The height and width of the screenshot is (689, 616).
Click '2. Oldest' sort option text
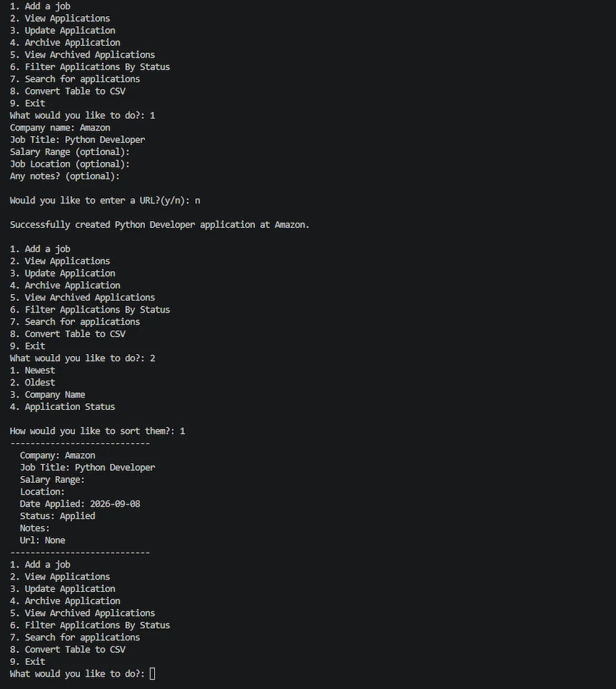[x=32, y=383]
